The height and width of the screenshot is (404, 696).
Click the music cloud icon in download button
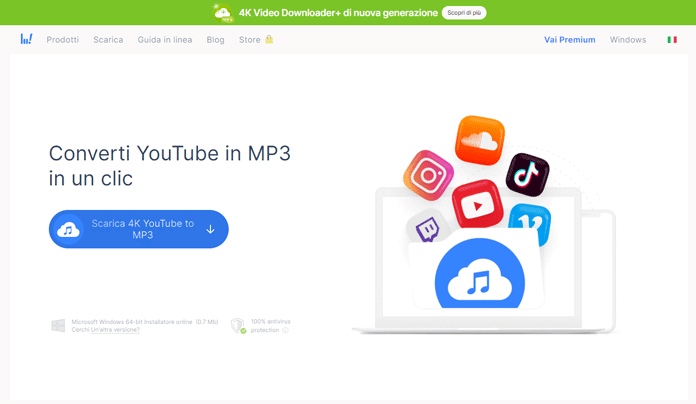[68, 230]
